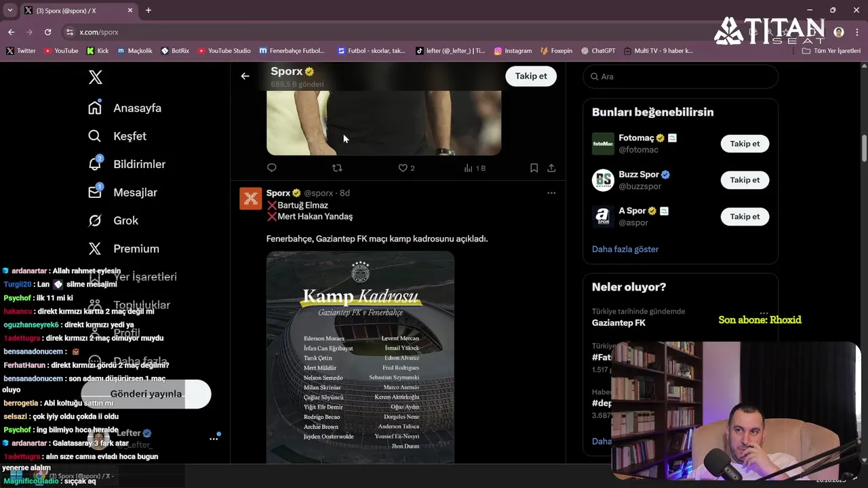The width and height of the screenshot is (868, 488).
Task: Open Maçkolik bookmark
Action: point(135,51)
